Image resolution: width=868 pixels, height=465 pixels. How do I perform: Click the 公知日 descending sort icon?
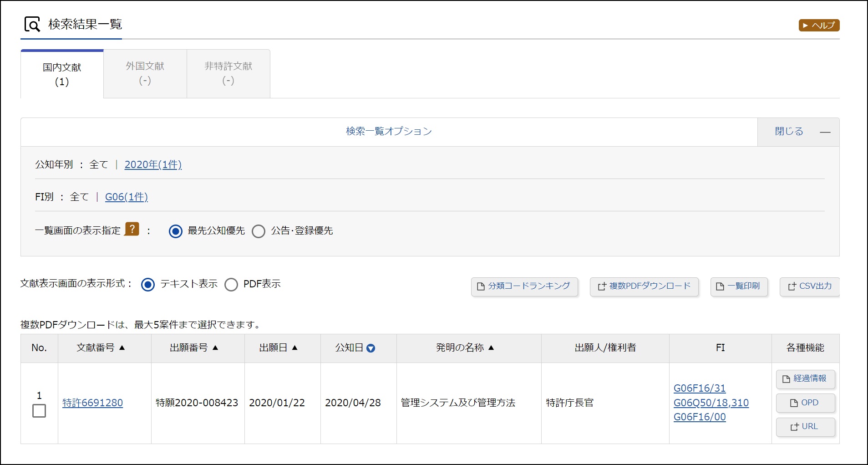coord(371,348)
